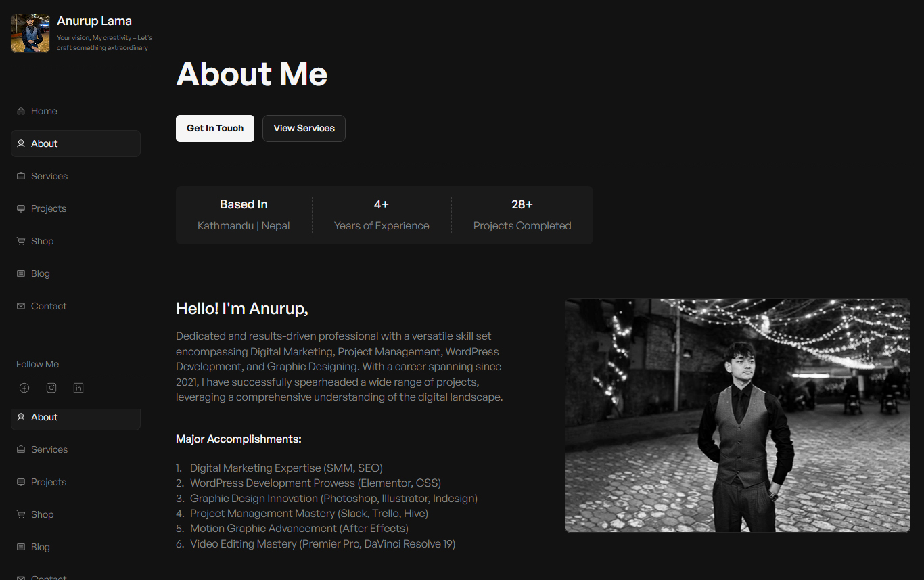Click the Get In Touch button

pyautogui.click(x=215, y=129)
